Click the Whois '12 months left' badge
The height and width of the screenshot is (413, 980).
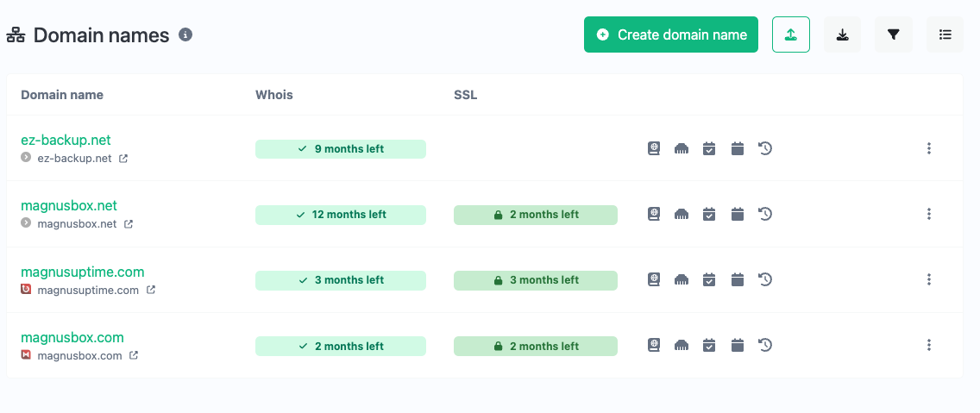(341, 215)
